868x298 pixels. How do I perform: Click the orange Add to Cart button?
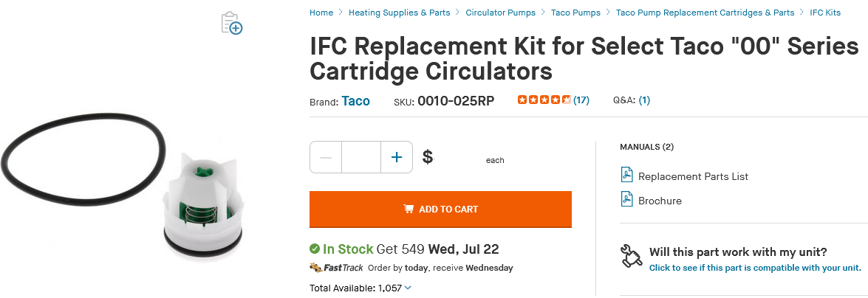pyautogui.click(x=440, y=209)
